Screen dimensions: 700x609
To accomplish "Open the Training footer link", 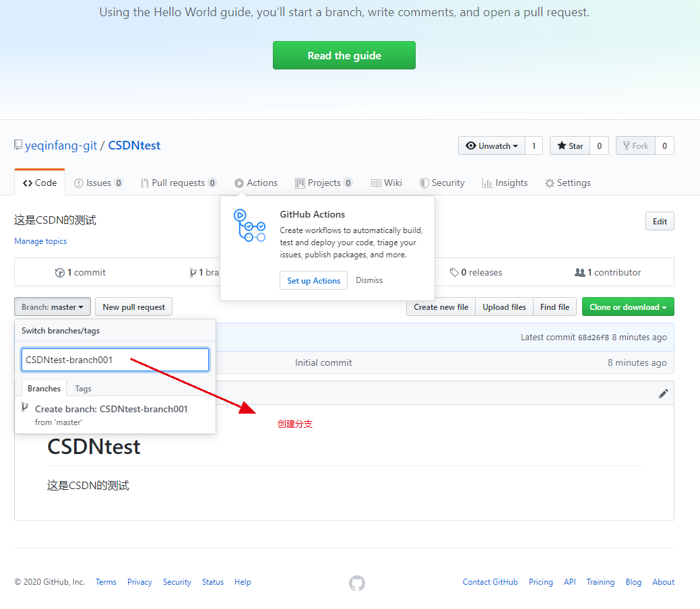I will 600,582.
